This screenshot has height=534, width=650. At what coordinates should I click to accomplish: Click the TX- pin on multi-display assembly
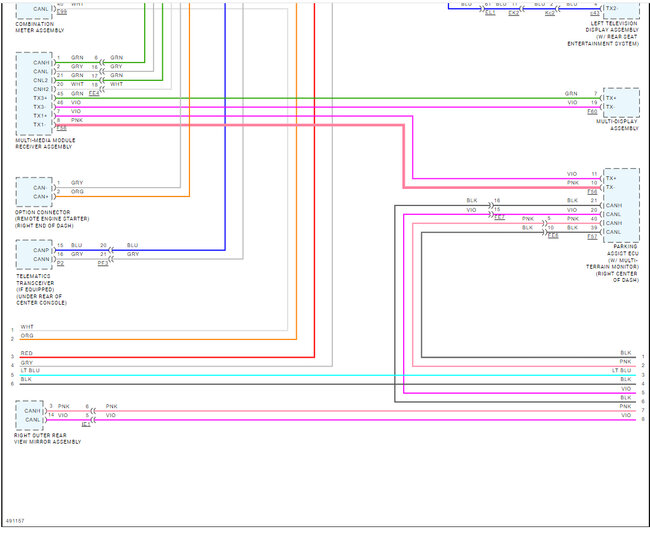611,107
